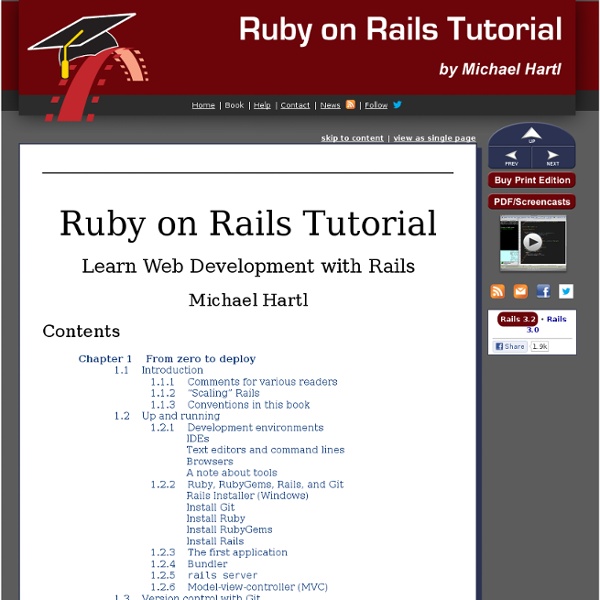Open the Facebook icon in sidebar

click(x=543, y=291)
